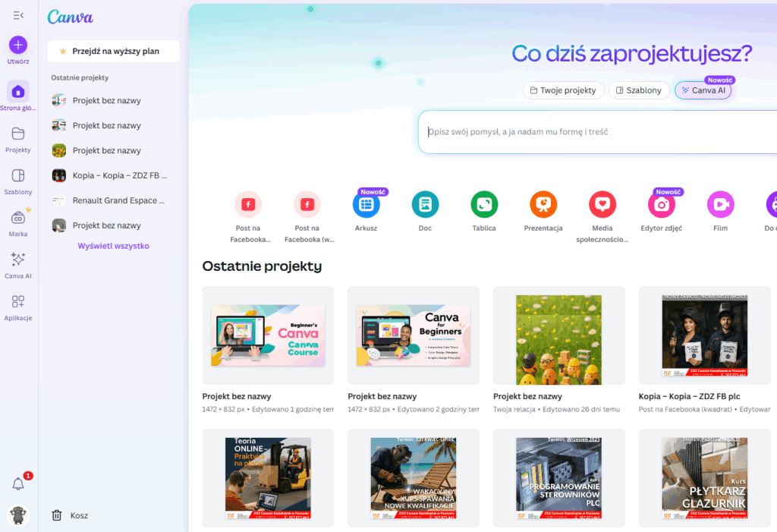Create a new Tablica whiteboard

click(484, 204)
